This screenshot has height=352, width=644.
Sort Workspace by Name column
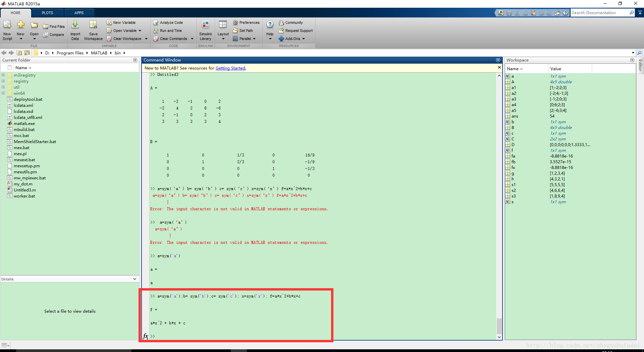526,69
